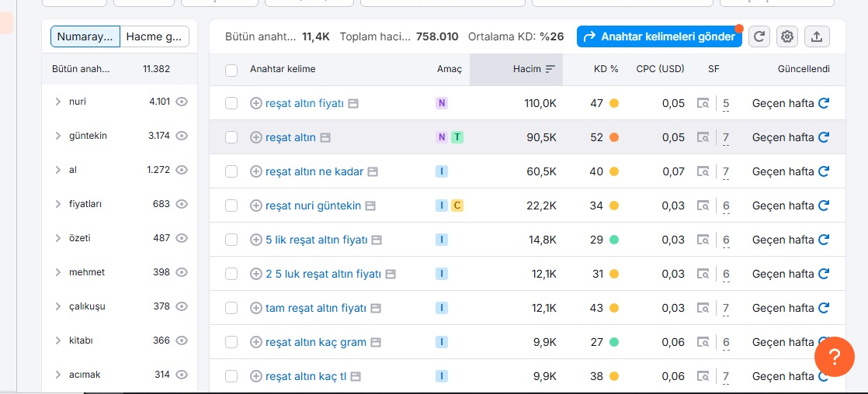
Task: Open the 'reşat altın kaç gram' keyword link
Action: [x=316, y=342]
